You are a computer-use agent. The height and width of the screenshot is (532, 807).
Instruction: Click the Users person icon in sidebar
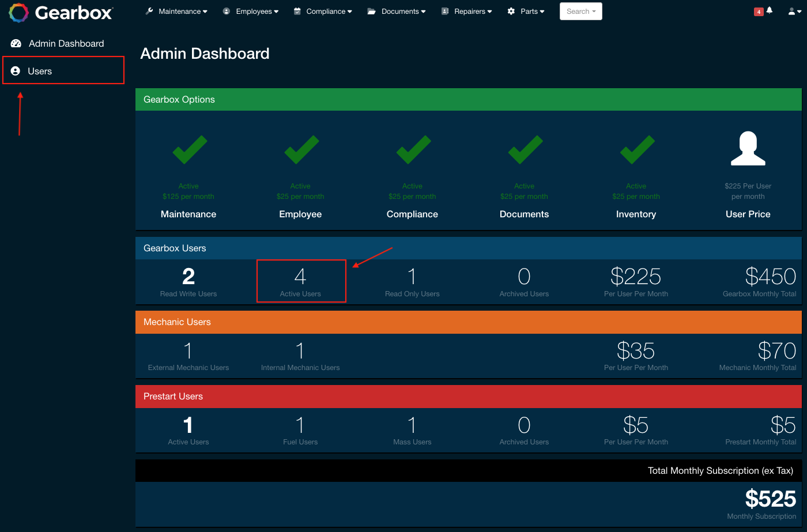point(16,71)
